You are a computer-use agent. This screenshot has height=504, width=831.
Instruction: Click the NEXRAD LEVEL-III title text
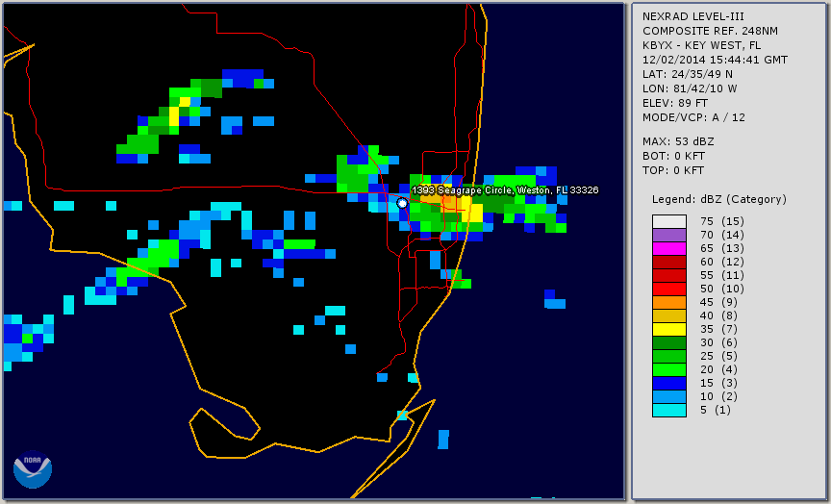(695, 16)
